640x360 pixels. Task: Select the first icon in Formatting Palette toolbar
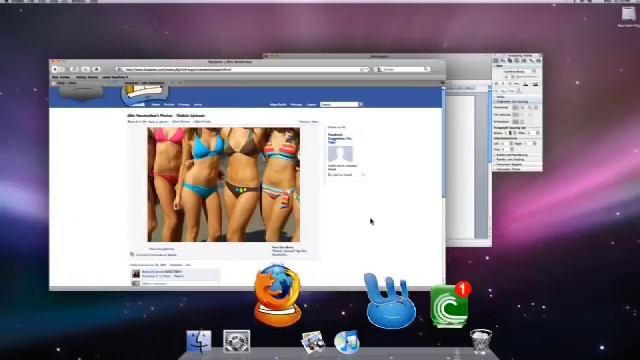(x=495, y=60)
